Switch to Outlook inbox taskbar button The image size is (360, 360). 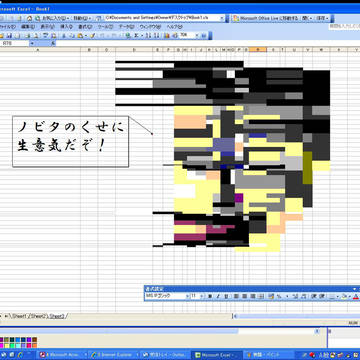[165, 355]
